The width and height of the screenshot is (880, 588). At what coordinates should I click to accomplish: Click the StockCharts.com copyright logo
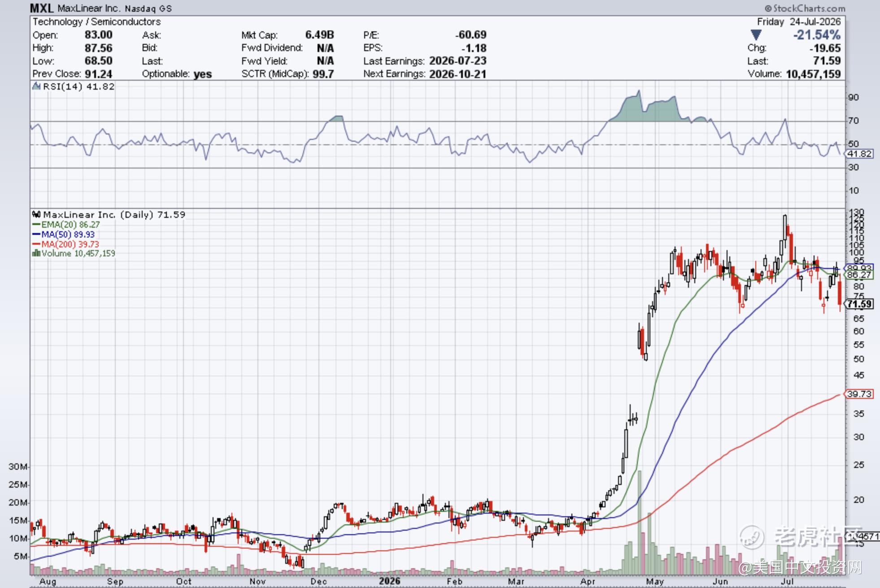click(805, 9)
